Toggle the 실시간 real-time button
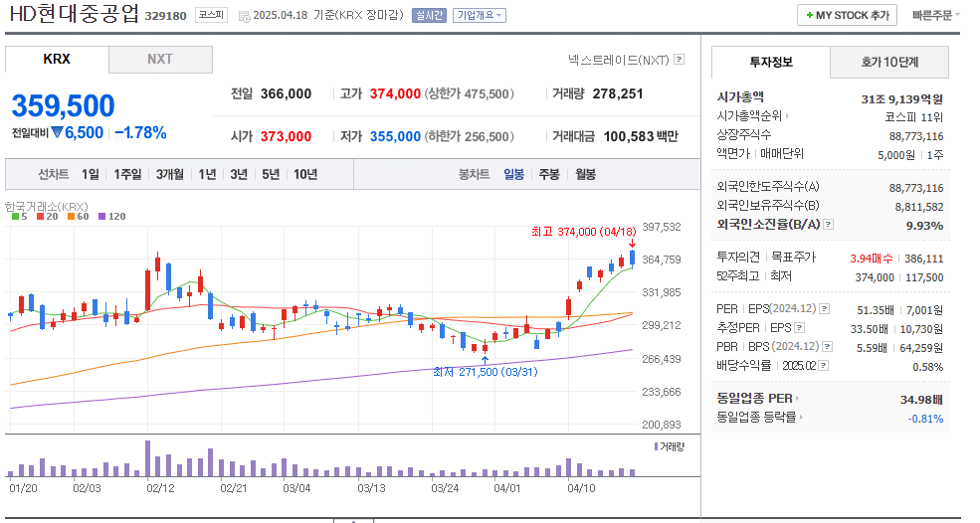The image size is (980, 523). (430, 15)
